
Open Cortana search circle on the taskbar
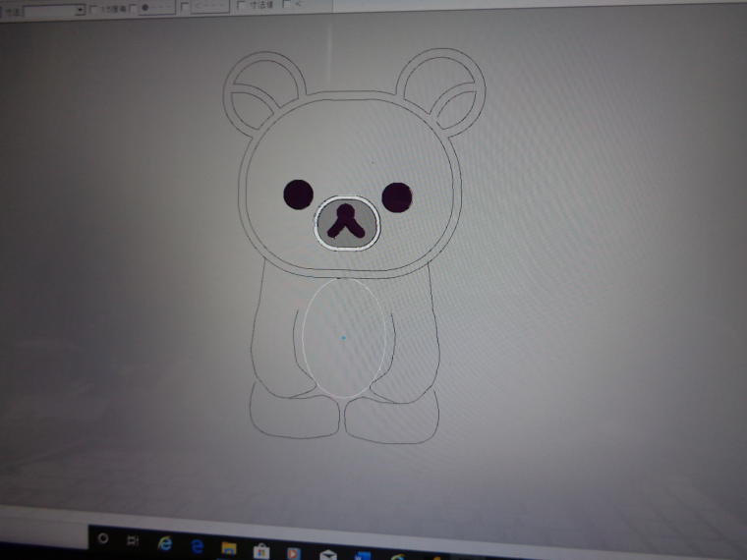(103, 538)
